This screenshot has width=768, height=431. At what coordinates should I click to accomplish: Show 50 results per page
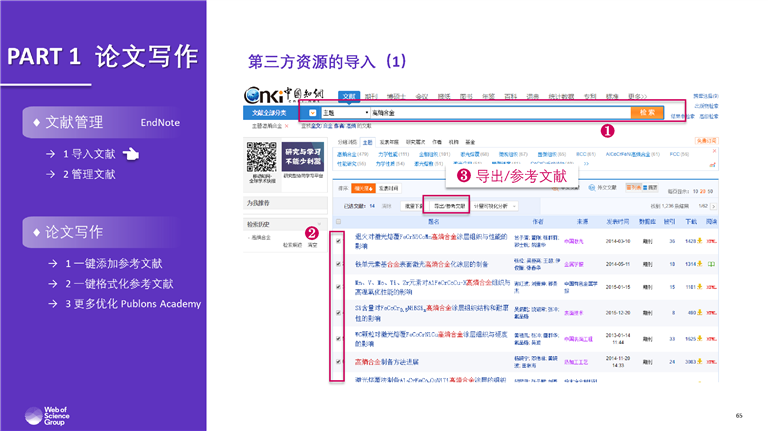click(710, 192)
